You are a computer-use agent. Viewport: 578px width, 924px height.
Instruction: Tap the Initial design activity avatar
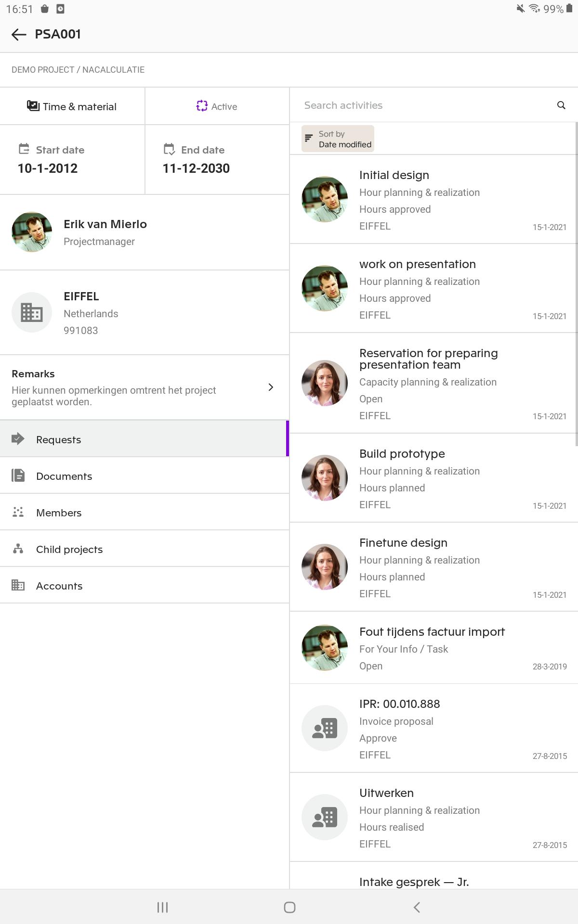325,199
